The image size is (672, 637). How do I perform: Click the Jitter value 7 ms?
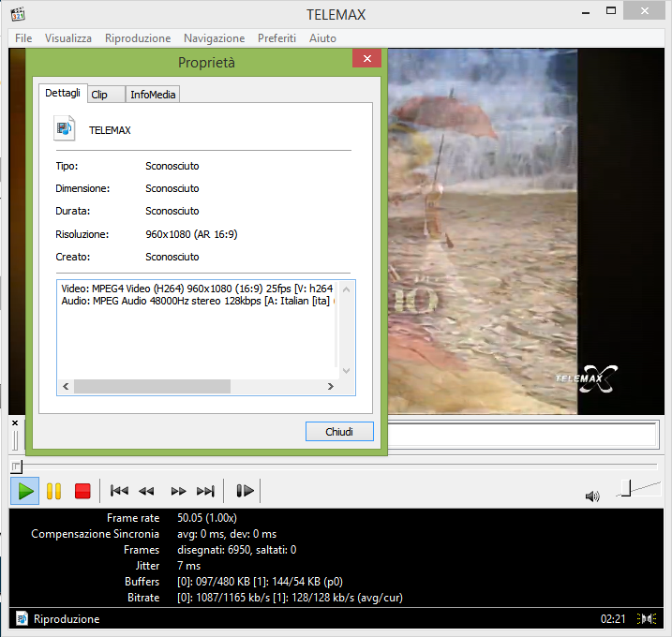click(189, 566)
